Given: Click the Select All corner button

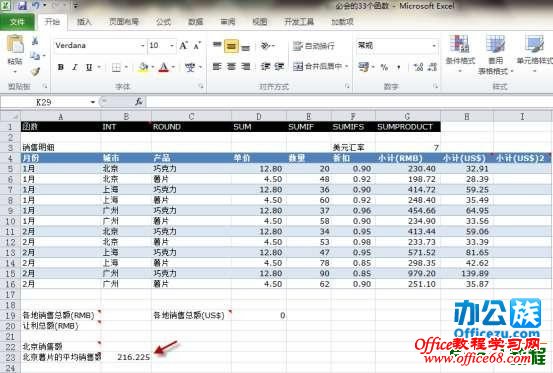Looking at the screenshot, I should pyautogui.click(x=11, y=116).
